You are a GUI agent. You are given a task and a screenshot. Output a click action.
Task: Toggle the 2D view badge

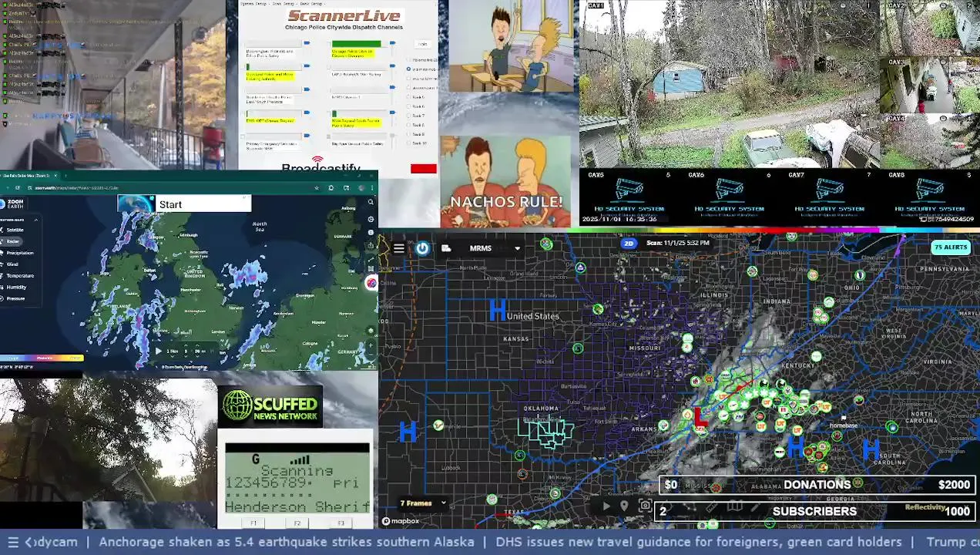629,243
